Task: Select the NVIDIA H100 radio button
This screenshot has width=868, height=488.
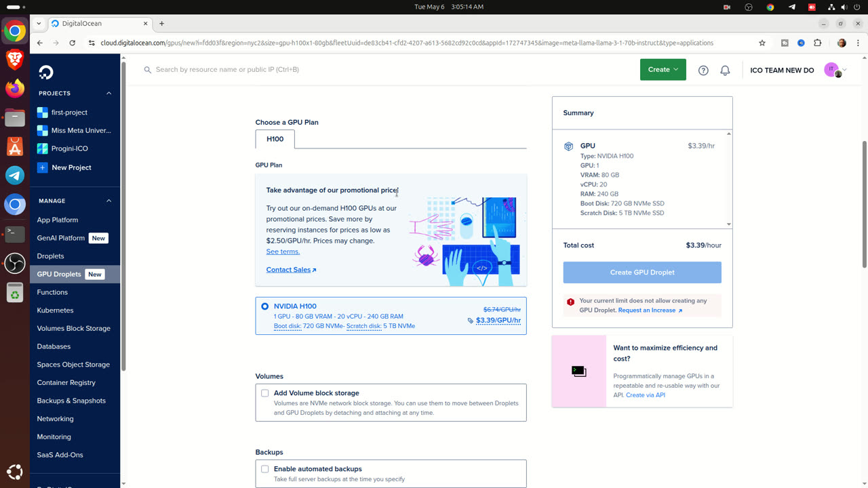Action: click(265, 306)
